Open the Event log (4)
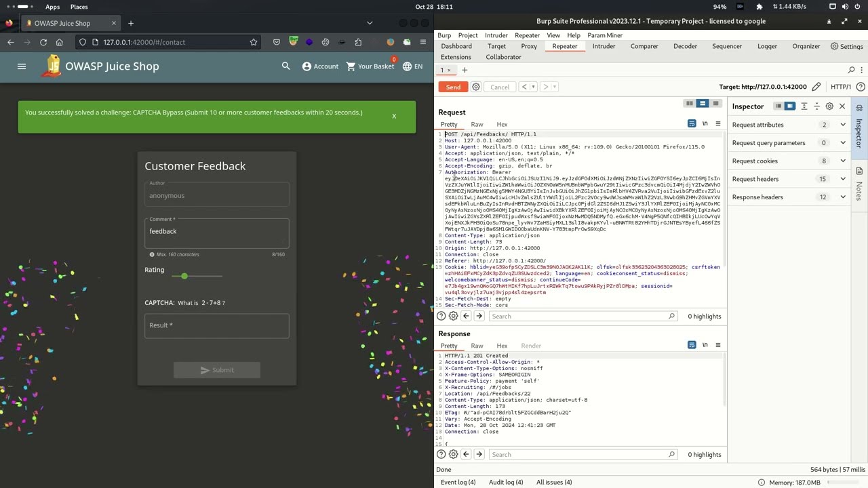The width and height of the screenshot is (868, 488). (458, 483)
